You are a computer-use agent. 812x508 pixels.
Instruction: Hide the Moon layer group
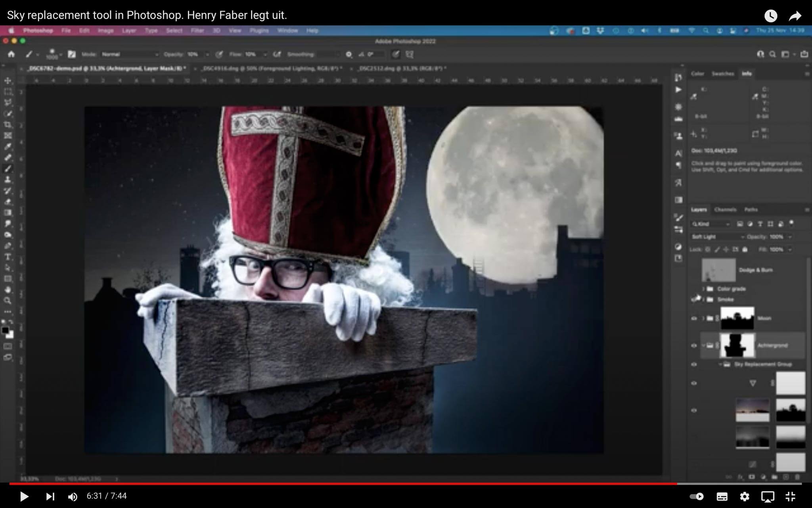point(694,318)
